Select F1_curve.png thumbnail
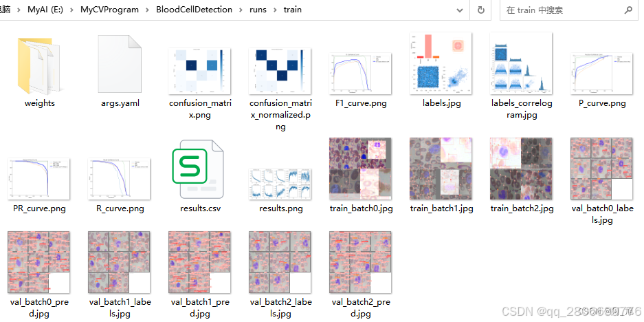The image size is (644, 322). 360,74
